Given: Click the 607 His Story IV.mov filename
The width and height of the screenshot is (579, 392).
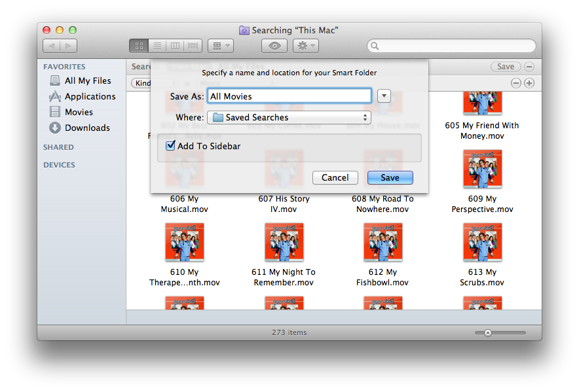Looking at the screenshot, I should [x=284, y=204].
